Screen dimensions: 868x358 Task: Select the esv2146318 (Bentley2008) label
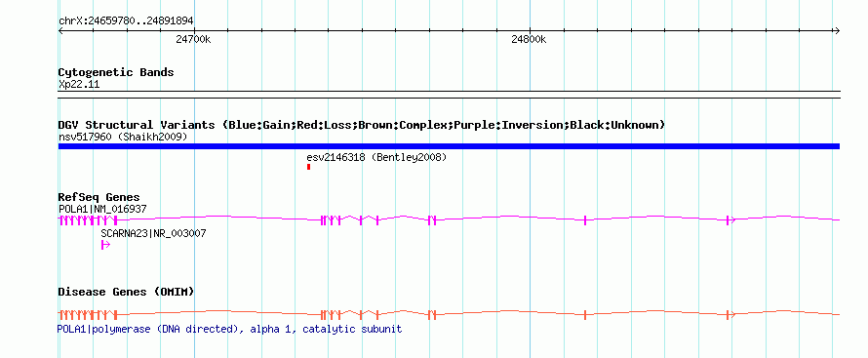376,158
